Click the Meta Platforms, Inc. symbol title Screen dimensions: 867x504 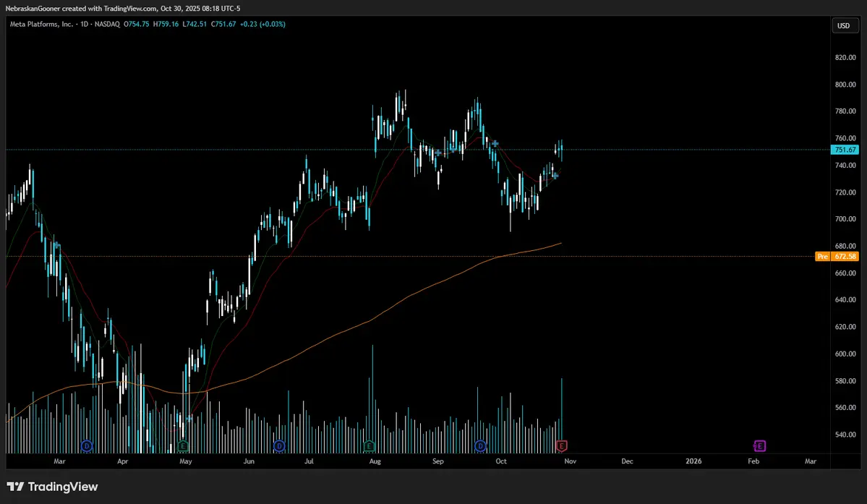(x=41, y=25)
